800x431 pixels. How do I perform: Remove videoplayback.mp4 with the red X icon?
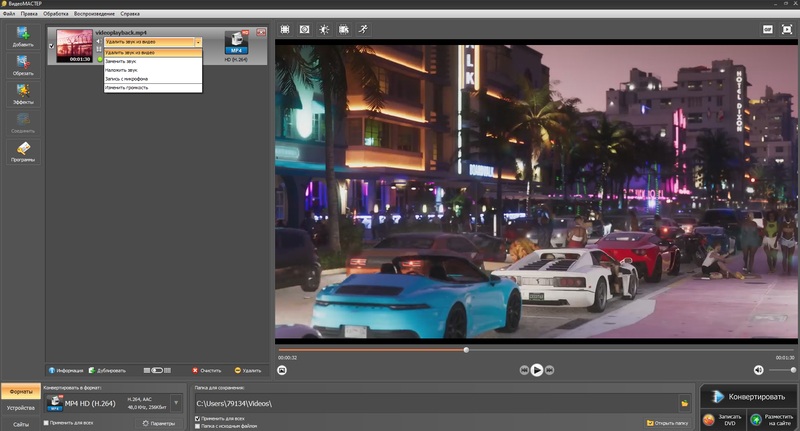pos(261,32)
